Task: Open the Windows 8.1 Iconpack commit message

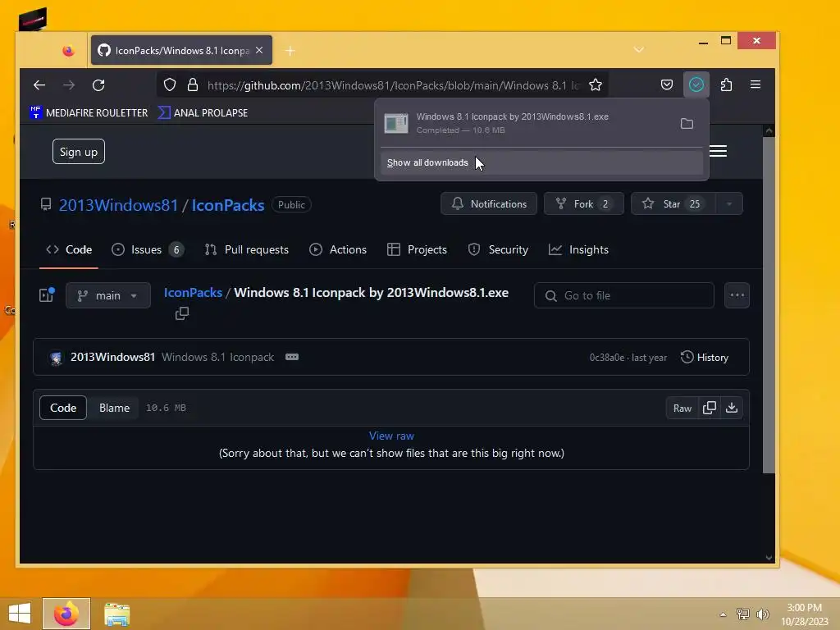Action: (x=217, y=358)
